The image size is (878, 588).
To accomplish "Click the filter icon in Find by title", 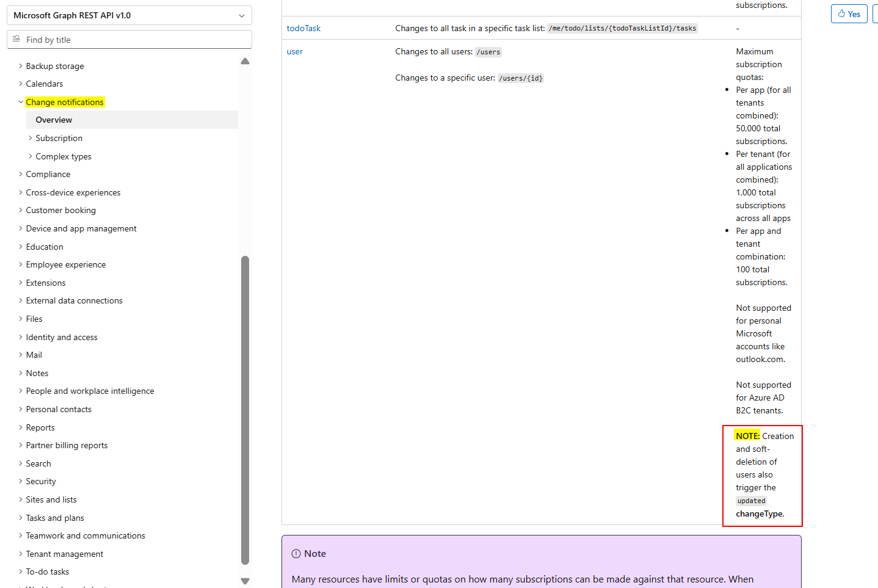I will [16, 39].
